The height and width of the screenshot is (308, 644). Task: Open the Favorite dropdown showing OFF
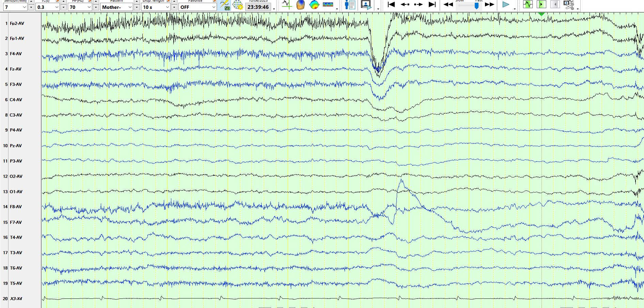point(198,7)
